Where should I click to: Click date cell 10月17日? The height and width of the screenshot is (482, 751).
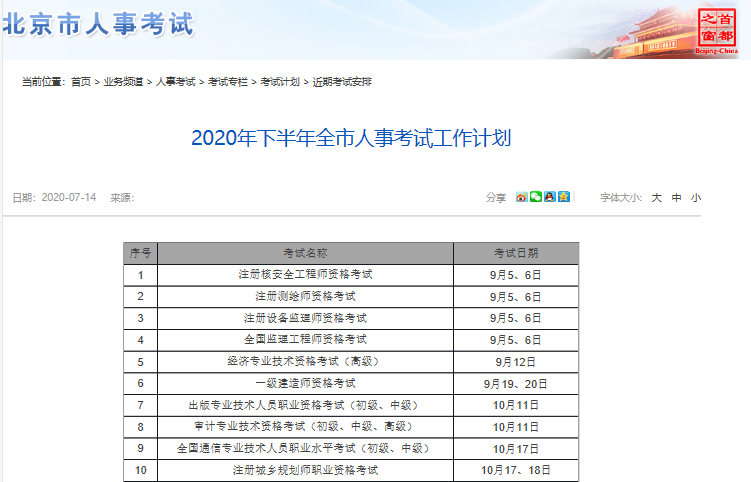516,448
